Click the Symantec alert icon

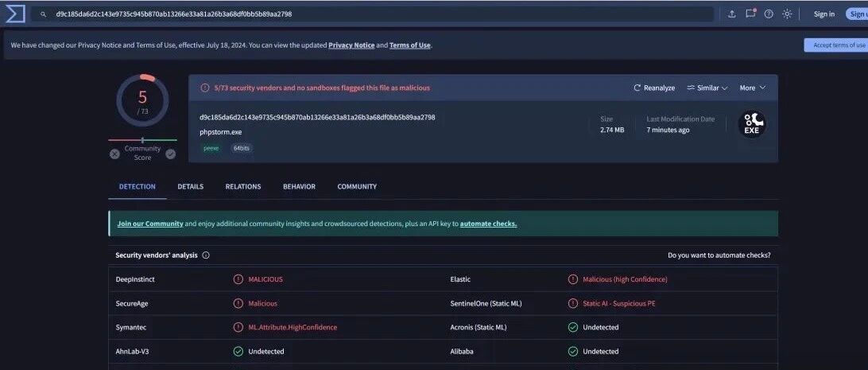coord(238,327)
